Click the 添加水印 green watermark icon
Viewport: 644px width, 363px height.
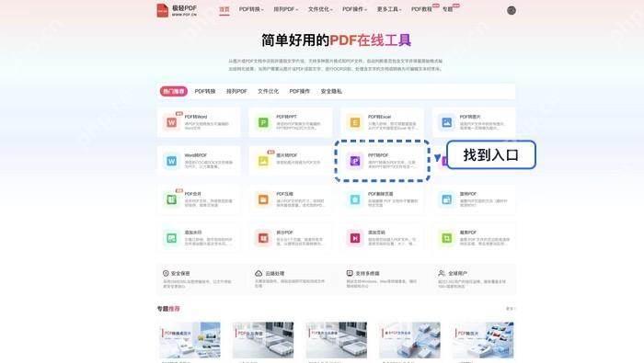pos(172,238)
